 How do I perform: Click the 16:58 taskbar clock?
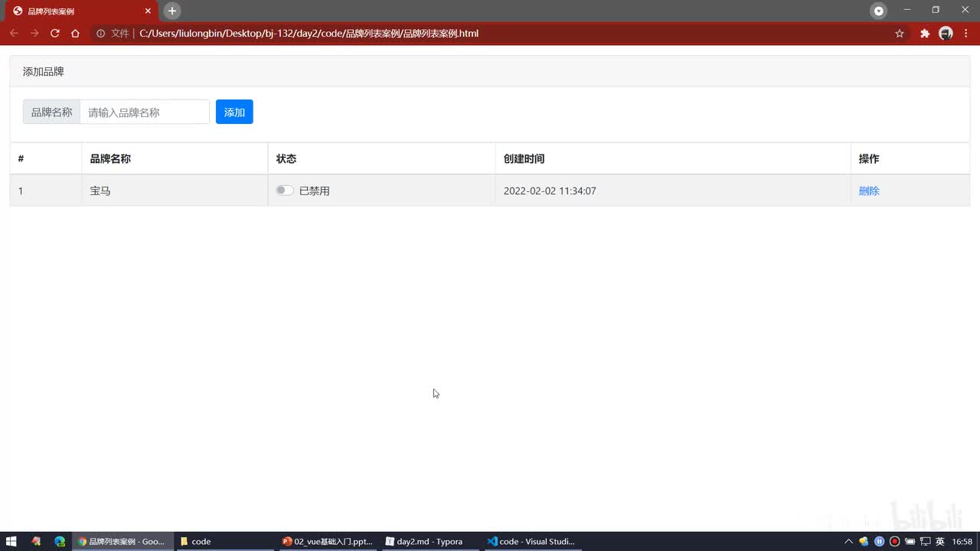[x=962, y=541]
